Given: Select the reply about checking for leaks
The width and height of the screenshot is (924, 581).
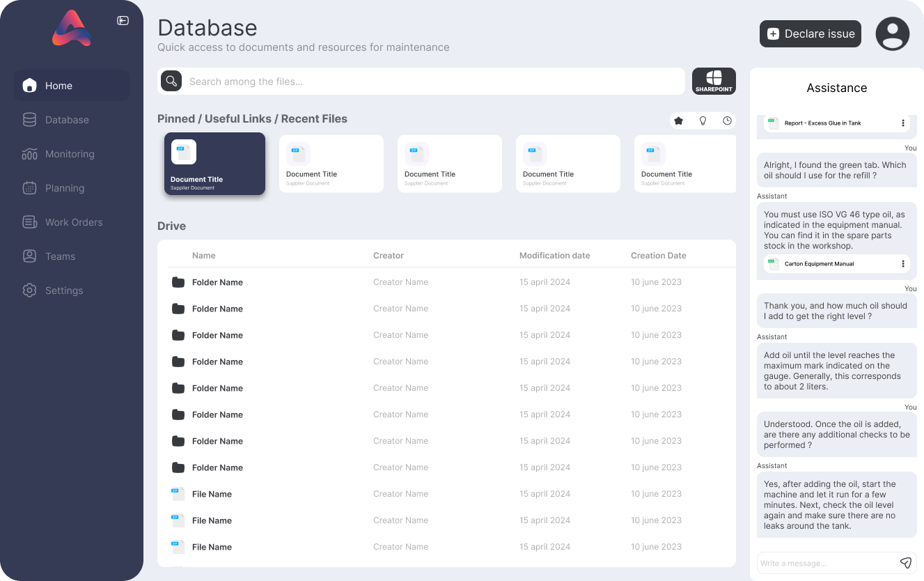Looking at the screenshot, I should [837, 505].
